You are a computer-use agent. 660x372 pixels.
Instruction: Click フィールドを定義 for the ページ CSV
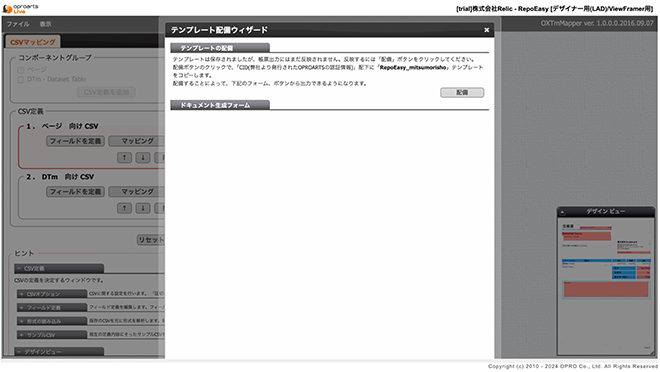click(75, 141)
